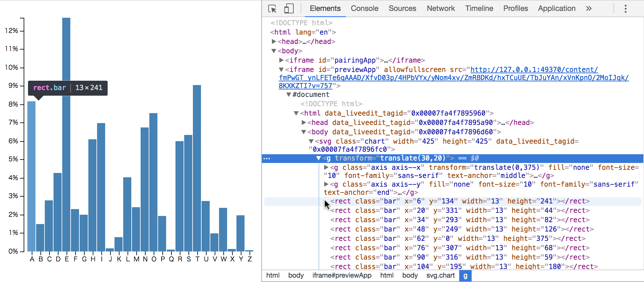Click the first html breadcrumb

[273, 275]
